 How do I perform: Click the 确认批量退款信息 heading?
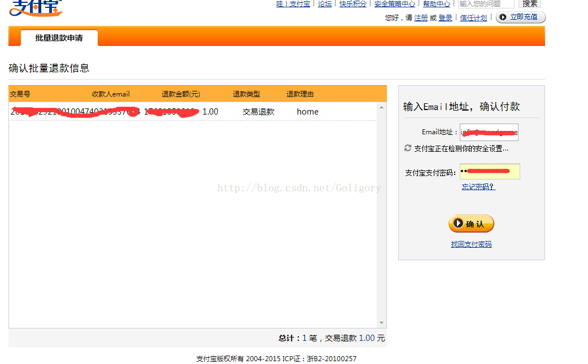click(x=49, y=68)
